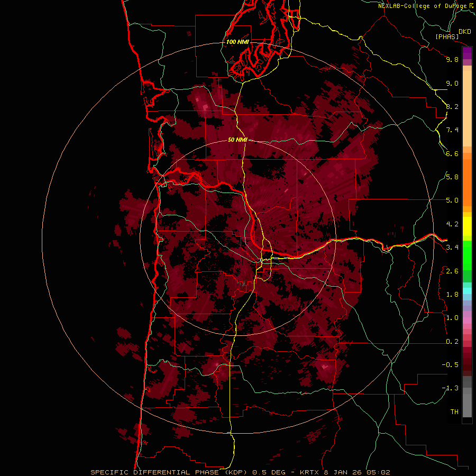This screenshot has width=476, height=476.
Task: Pick the bright orange segment of color bar
Action: point(467,183)
